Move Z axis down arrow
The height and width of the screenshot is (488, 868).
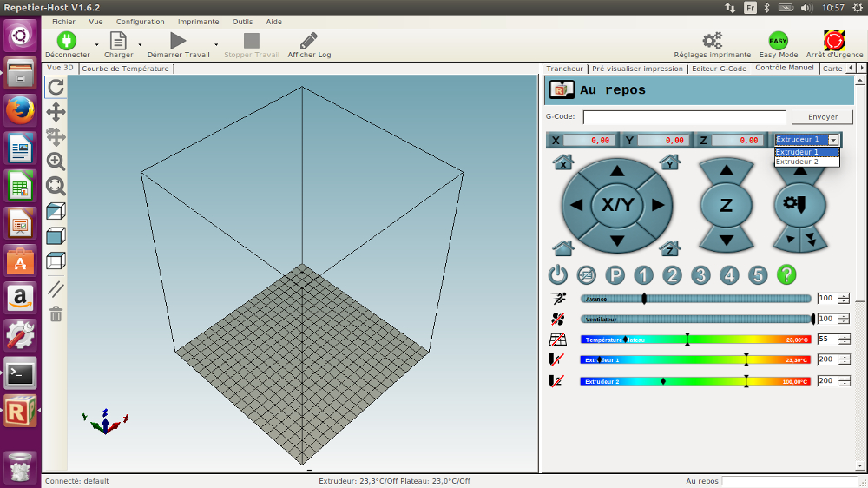(x=727, y=241)
